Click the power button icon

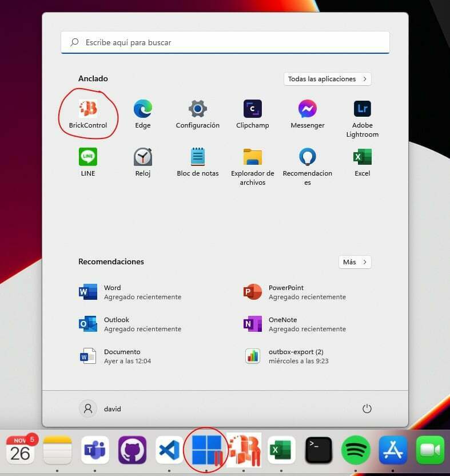click(367, 408)
